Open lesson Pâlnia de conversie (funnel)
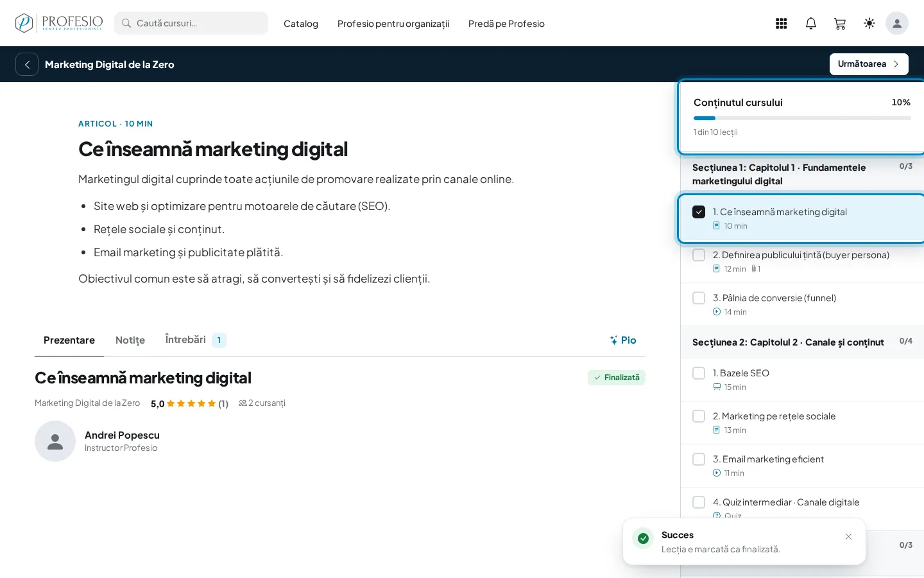This screenshot has width=924, height=578. [x=802, y=304]
